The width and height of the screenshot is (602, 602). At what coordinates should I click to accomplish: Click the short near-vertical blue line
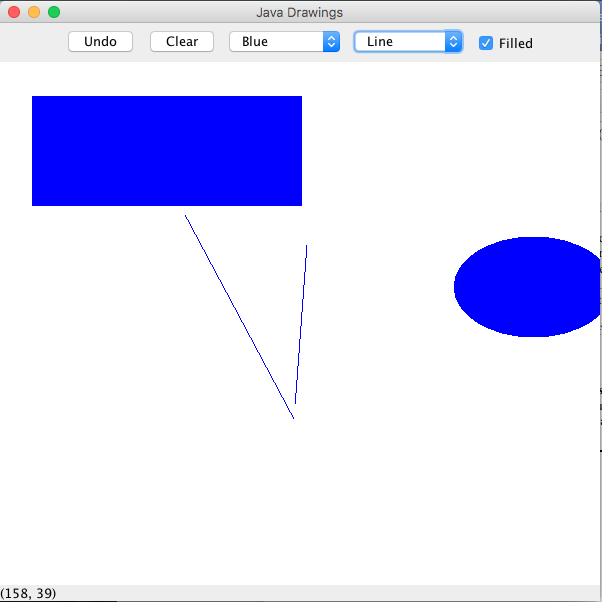click(x=301, y=324)
